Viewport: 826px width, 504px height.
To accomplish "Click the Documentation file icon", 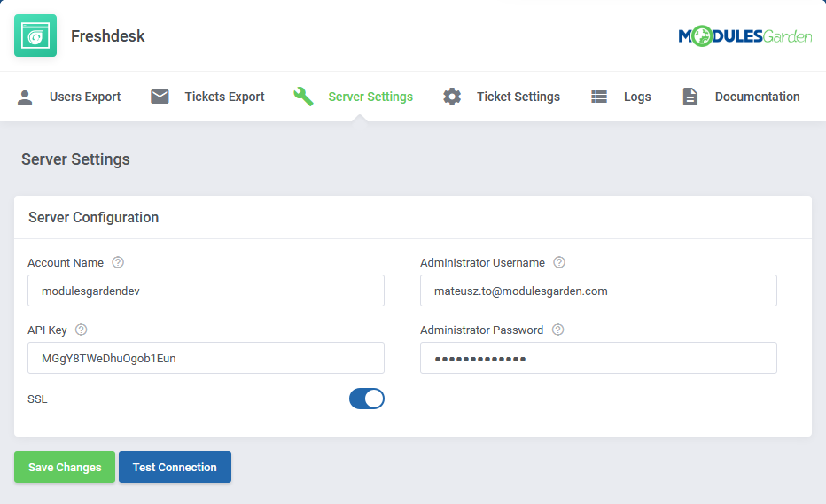I will pos(690,97).
